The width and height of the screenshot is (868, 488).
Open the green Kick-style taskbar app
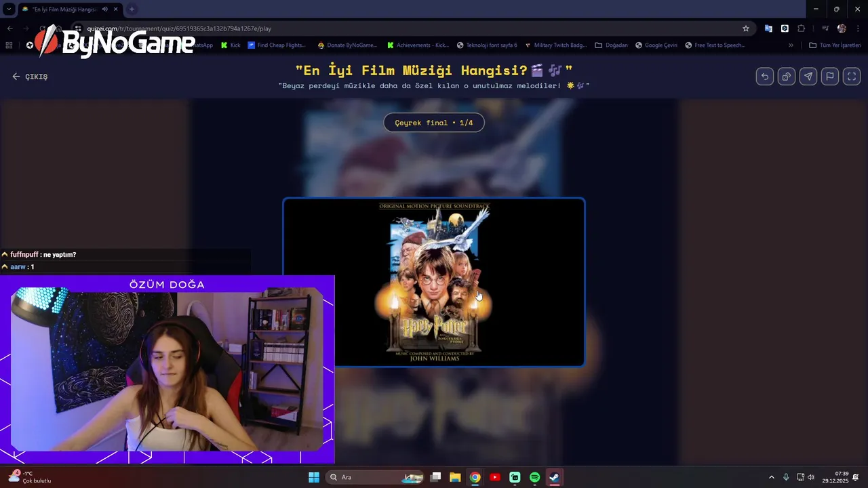515,477
